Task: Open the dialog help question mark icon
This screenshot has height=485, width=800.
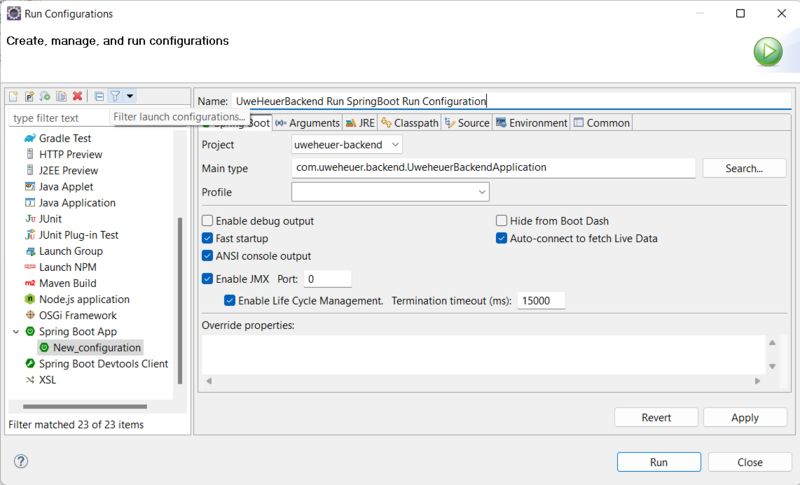Action: 21,461
